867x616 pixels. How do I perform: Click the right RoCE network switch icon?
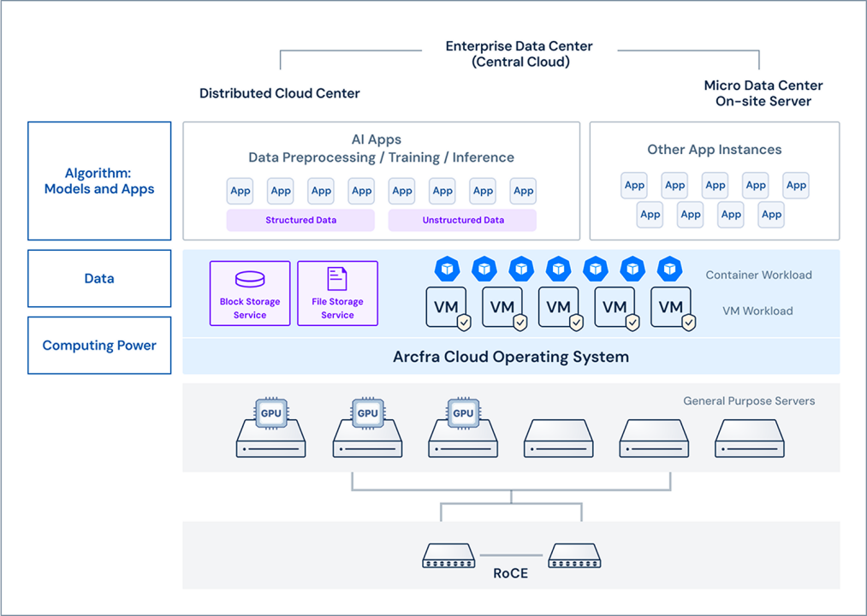pyautogui.click(x=574, y=556)
